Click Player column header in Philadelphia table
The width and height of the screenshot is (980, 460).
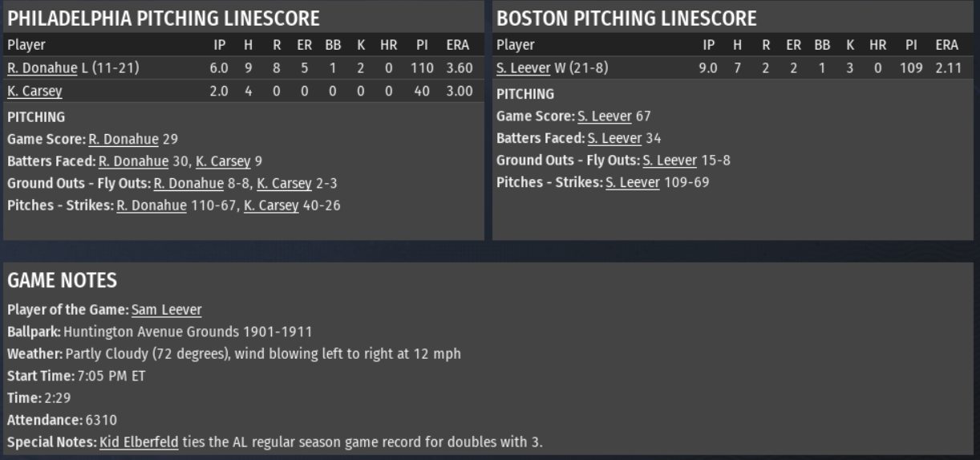pos(26,45)
